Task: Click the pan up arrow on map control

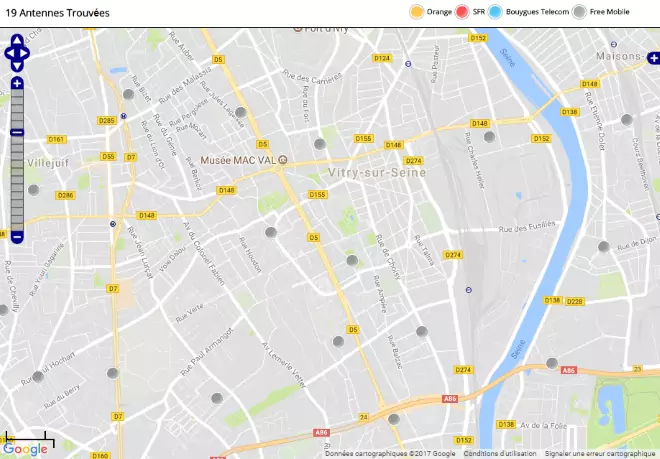Action: [17, 40]
